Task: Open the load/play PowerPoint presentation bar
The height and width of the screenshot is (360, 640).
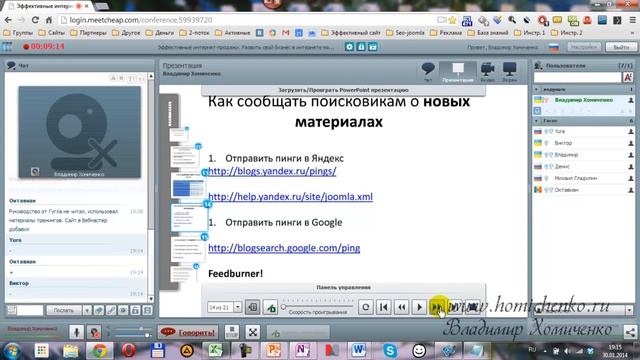Action: pyautogui.click(x=343, y=90)
